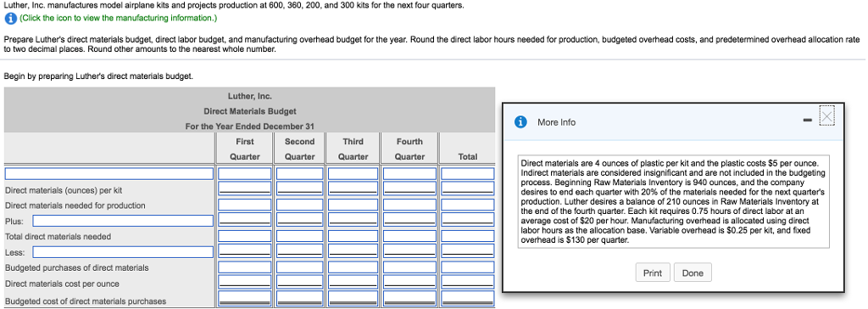Click Budgeted purchases of direct materials Fourth Quarter cell
The width and height of the screenshot is (868, 309).
coord(409,267)
